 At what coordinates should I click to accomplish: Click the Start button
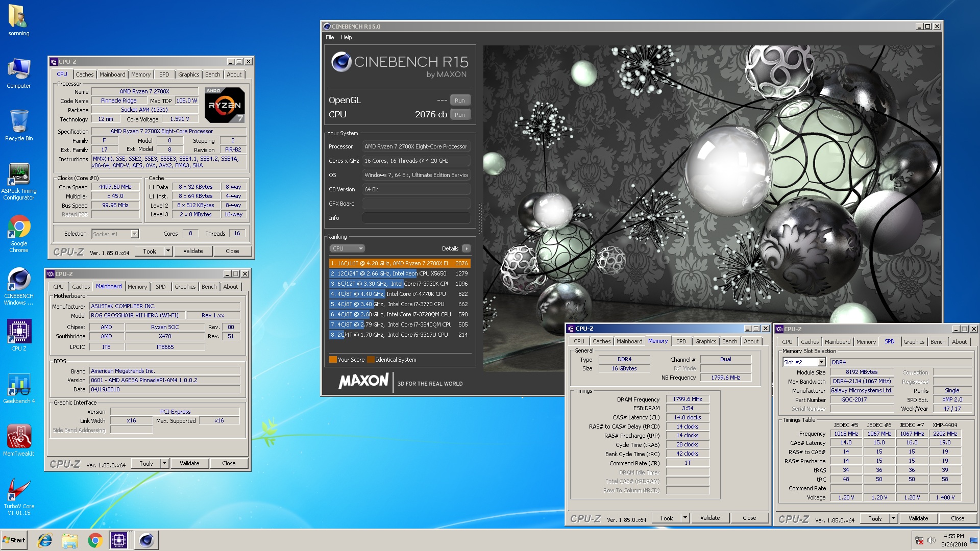14,540
